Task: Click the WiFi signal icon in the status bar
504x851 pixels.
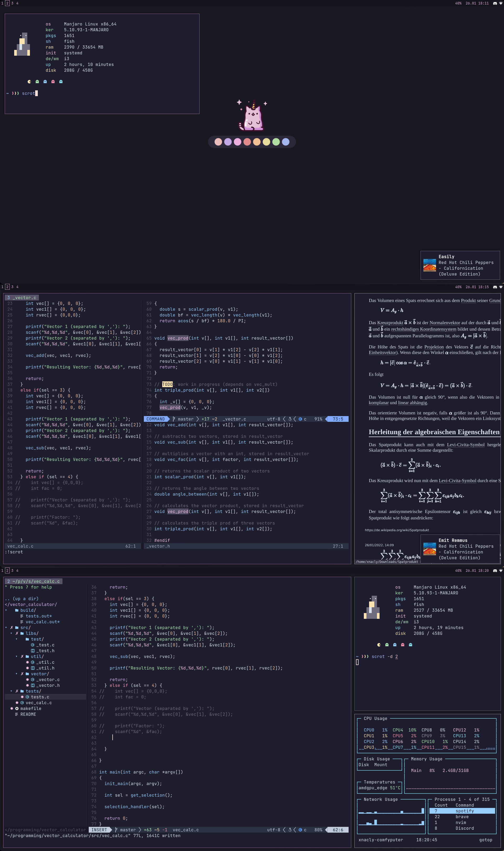Action: [501, 3]
